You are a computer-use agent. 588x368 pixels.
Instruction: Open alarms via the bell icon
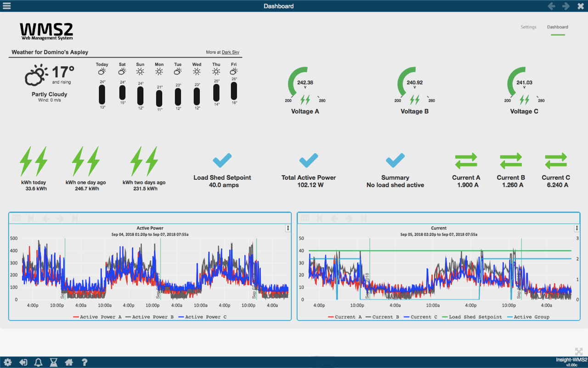click(39, 362)
